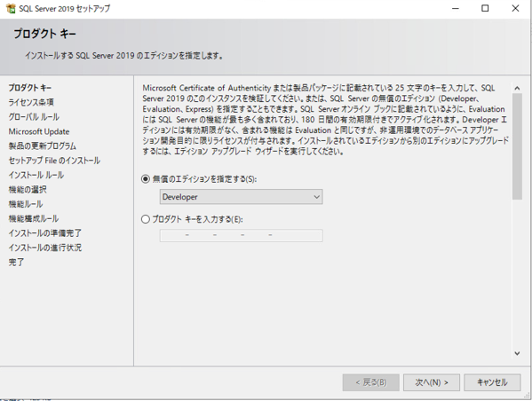The height and width of the screenshot is (401, 532).
Task: Select the ライセンス条項 step in sidebar
Action: (31, 102)
